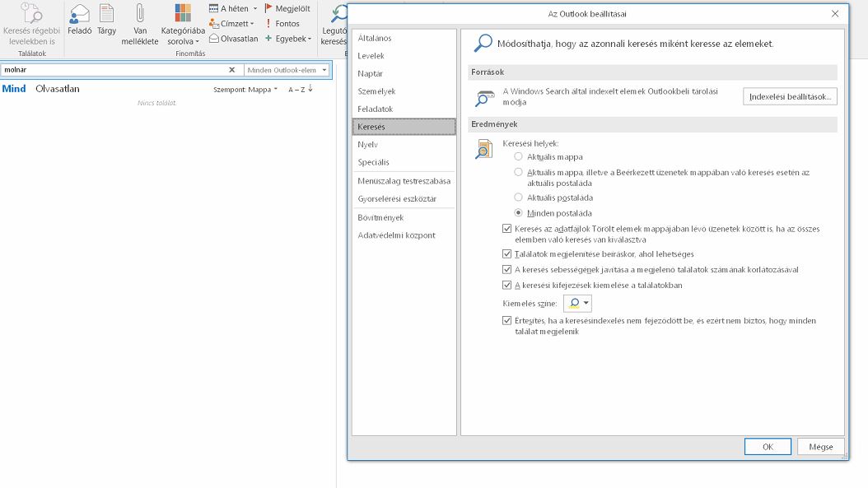Close the Az Outlook beállításai dialog
Screen dimensions: 868x488
[x=835, y=14]
